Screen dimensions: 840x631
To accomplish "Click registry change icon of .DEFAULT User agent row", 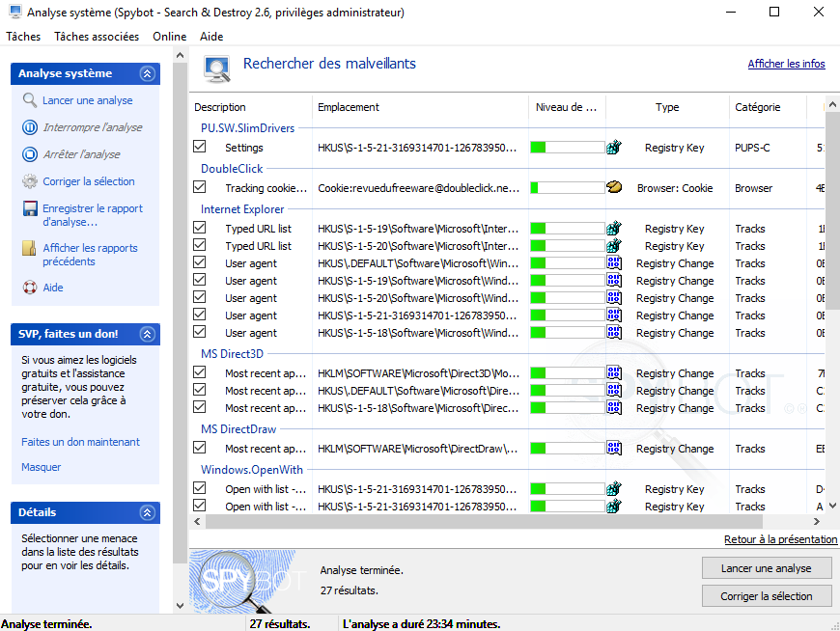I will click(614, 262).
